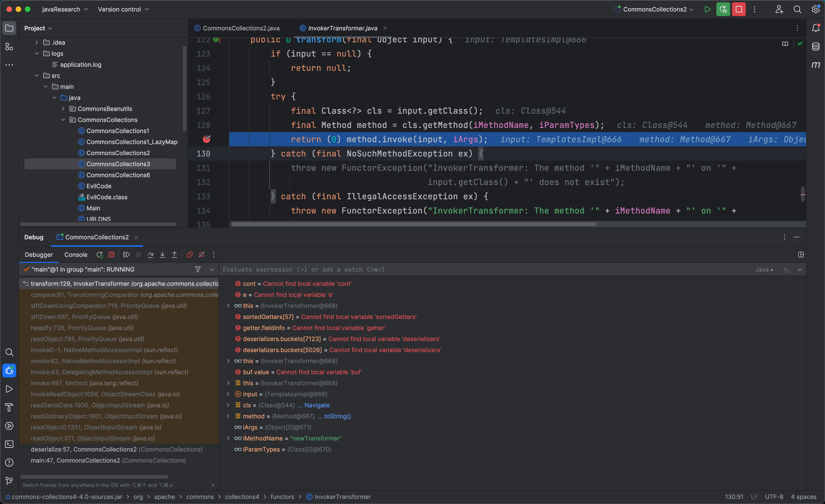Collapse the CommonsCollections package
Screen dimensions: 825x504
tap(63, 120)
